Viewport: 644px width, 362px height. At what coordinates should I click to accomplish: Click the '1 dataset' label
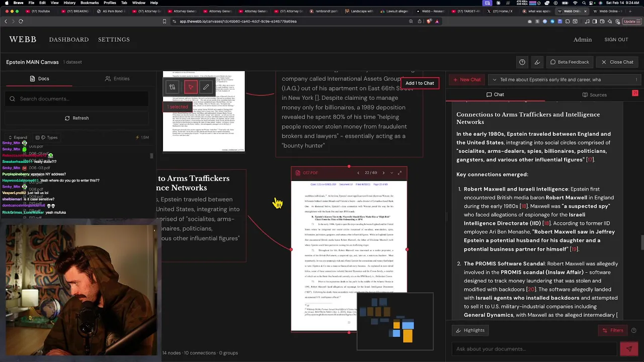[73, 62]
